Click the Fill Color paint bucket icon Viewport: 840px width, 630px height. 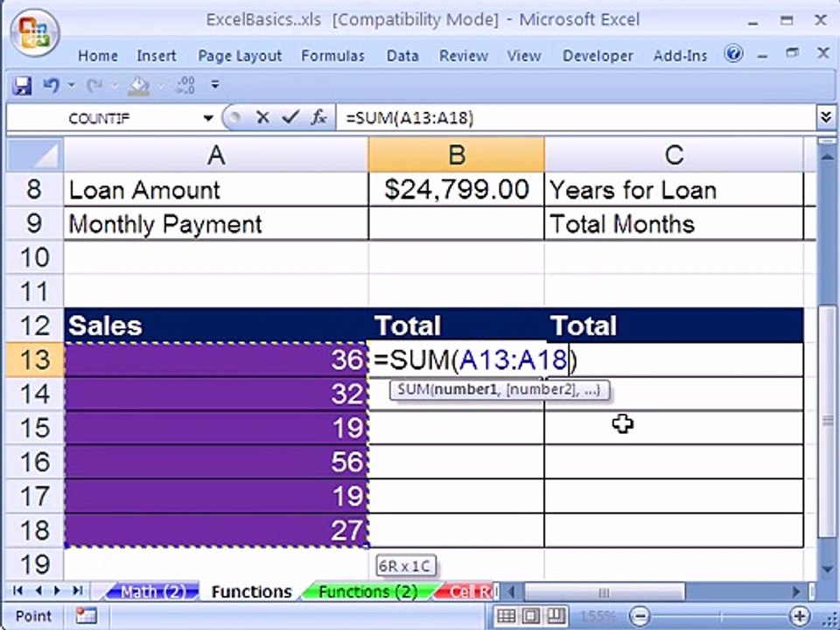[138, 86]
